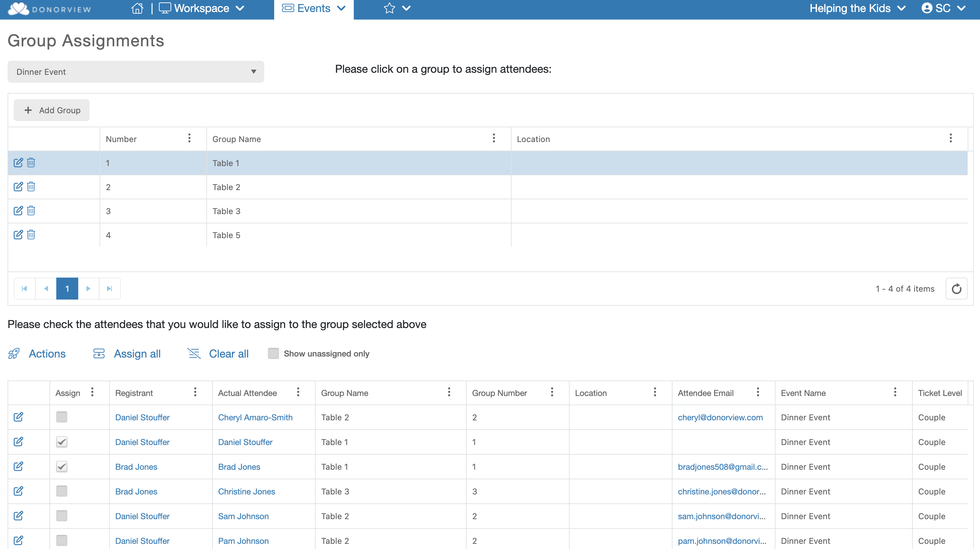The width and height of the screenshot is (980, 549).
Task: Edit Cheryl Amaro-Smith attendee row icon
Action: [x=18, y=417]
